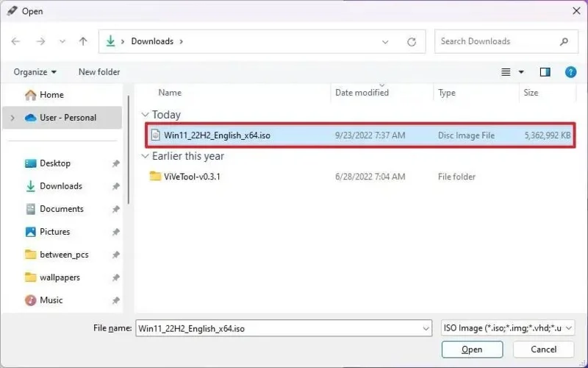Sort by Date modified column header
The height and width of the screenshot is (368, 588).
point(362,93)
